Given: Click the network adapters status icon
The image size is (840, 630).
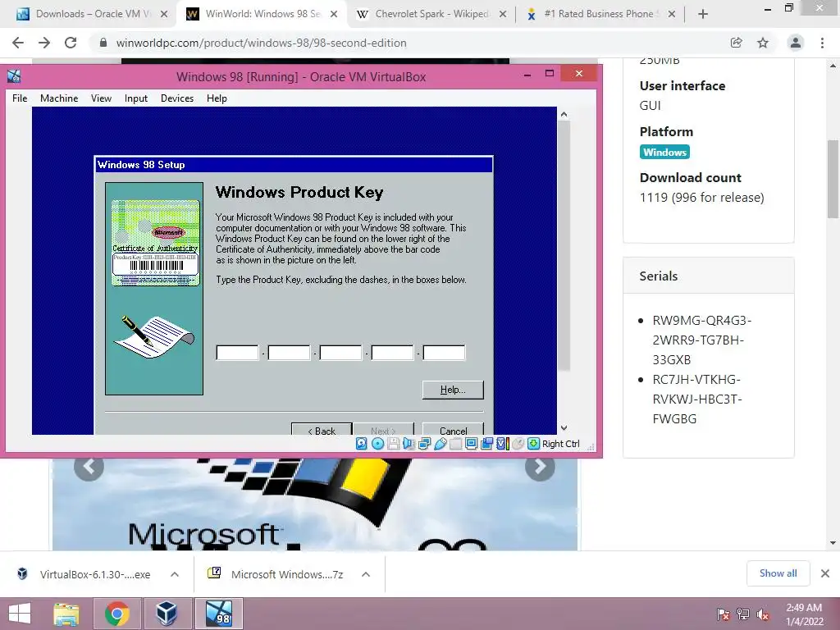Looking at the screenshot, I should (x=424, y=444).
